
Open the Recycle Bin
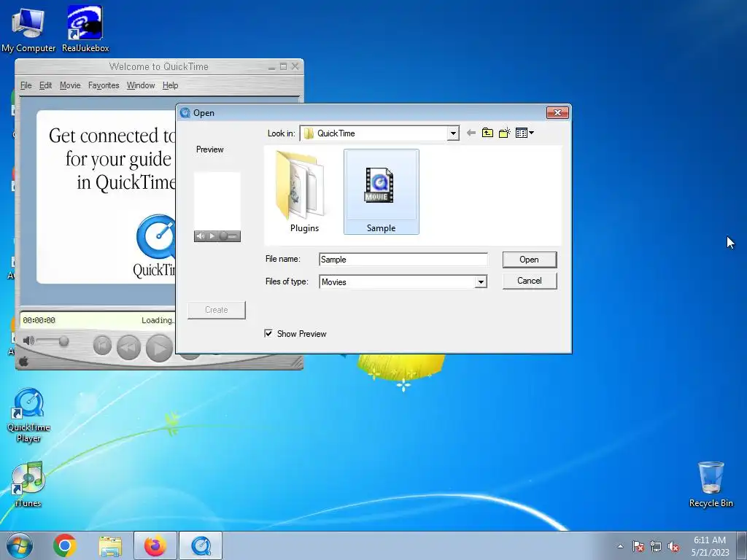pyautogui.click(x=711, y=484)
